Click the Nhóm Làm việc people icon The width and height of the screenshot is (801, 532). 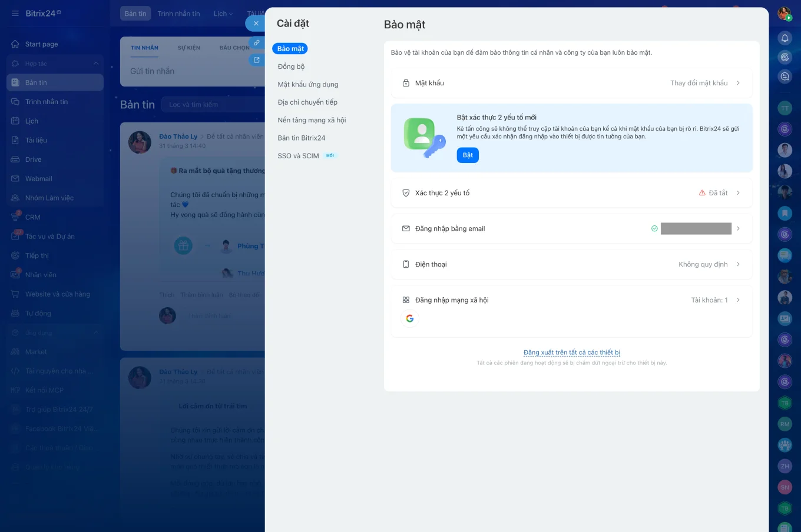(15, 198)
